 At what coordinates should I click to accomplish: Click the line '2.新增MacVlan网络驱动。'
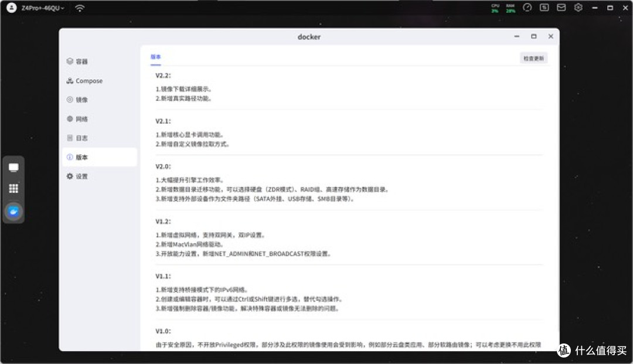(x=190, y=244)
